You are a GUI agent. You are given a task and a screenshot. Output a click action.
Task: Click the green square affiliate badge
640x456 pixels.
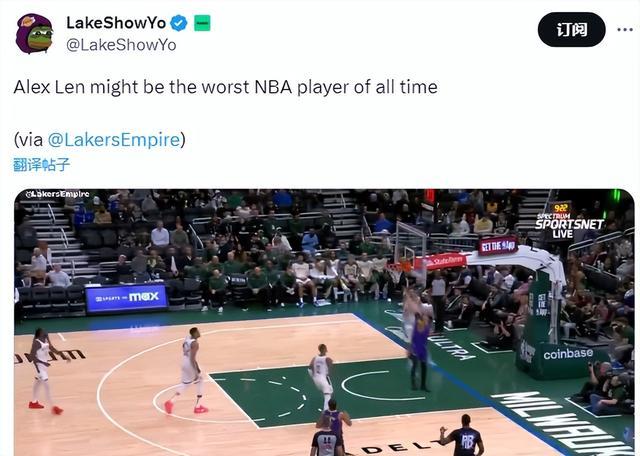coord(202,23)
